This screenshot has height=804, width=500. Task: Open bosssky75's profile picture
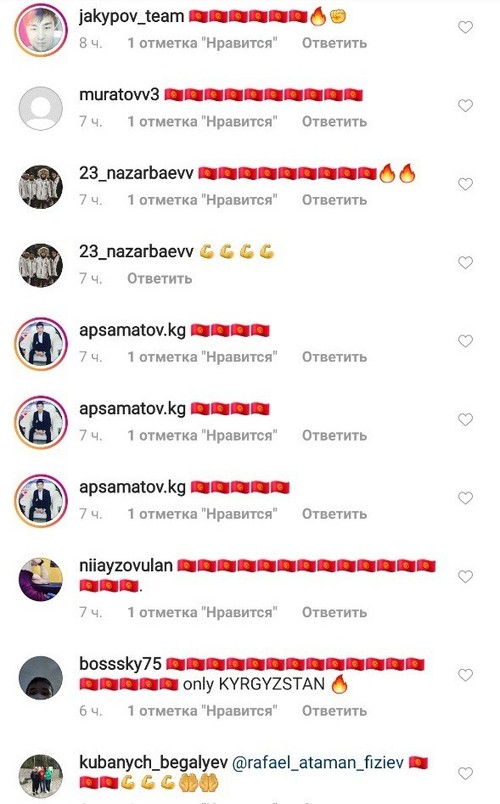tap(41, 678)
